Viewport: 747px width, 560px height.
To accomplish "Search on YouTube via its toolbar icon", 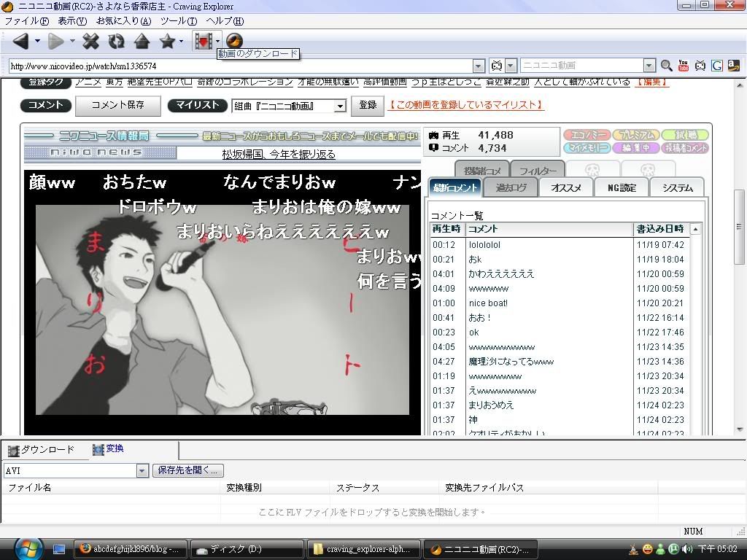I will pos(683,66).
